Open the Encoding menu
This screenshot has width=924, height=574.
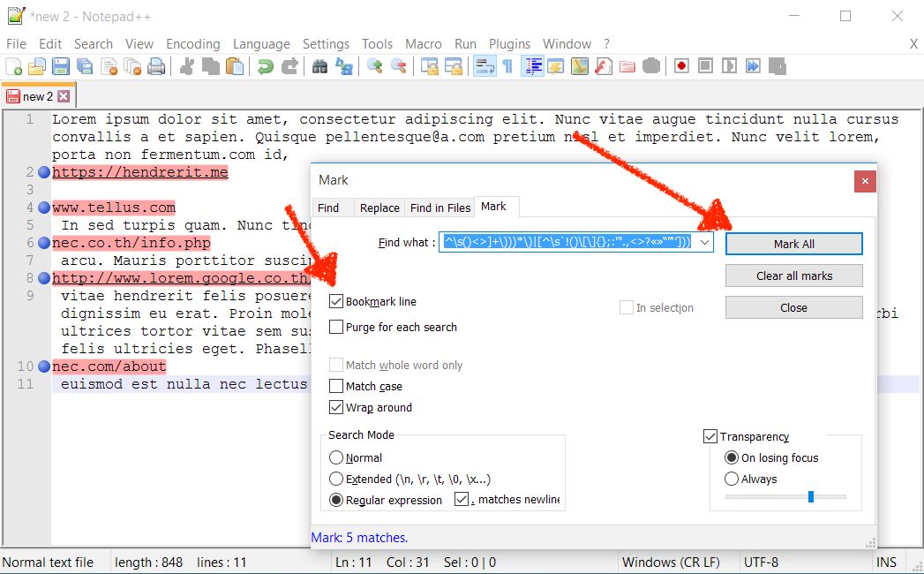coord(192,44)
